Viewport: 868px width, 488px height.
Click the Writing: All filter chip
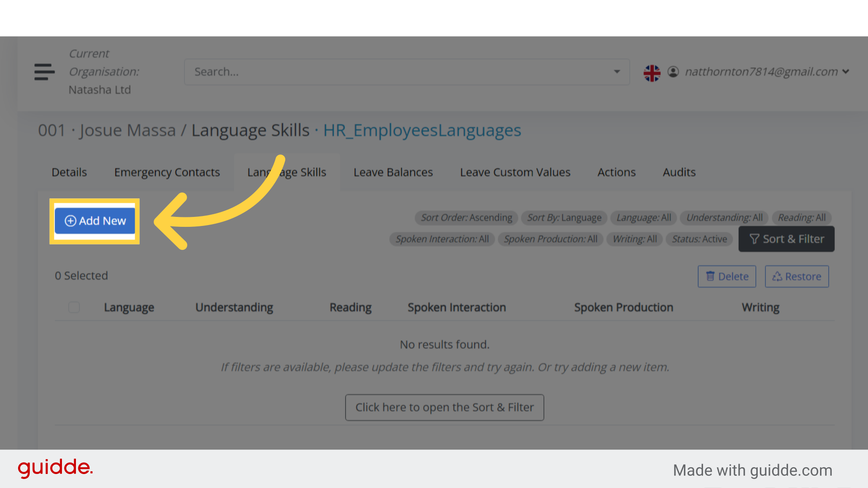tap(635, 239)
